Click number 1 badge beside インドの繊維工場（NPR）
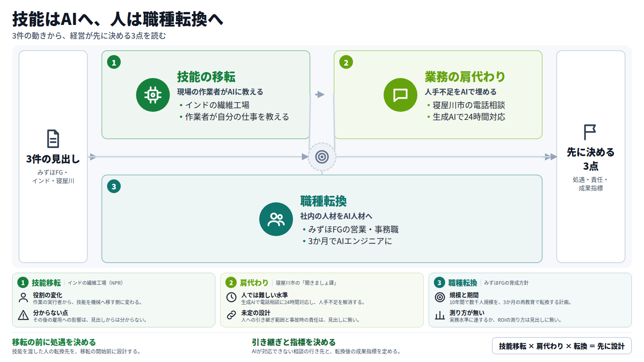 click(x=23, y=283)
